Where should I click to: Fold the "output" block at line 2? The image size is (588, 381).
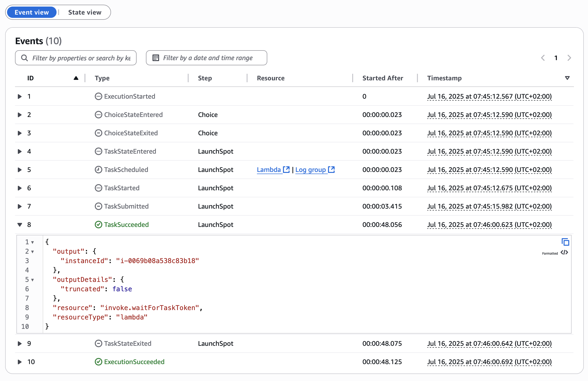[33, 252]
